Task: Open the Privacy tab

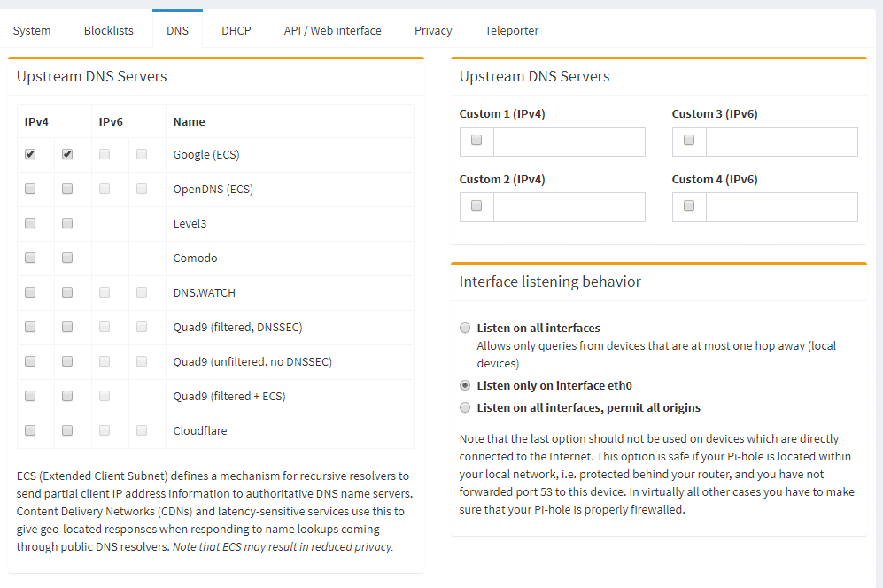Action: click(433, 30)
